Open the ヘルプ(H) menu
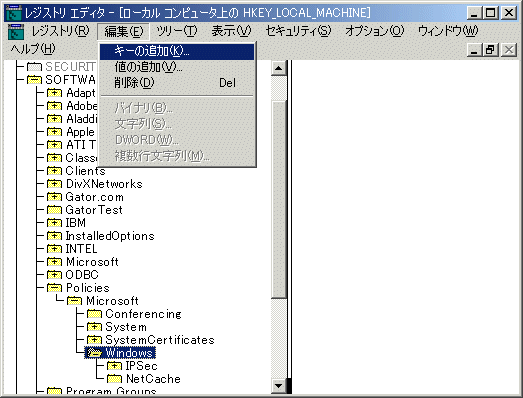 (x=33, y=49)
